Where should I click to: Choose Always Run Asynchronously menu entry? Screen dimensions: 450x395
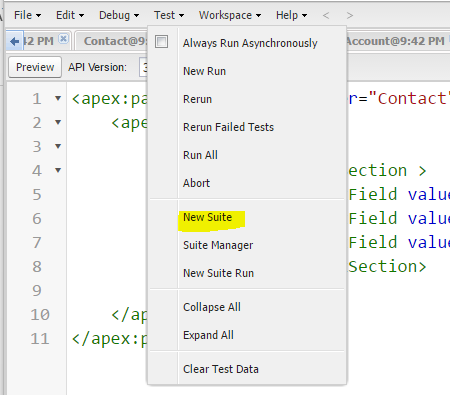250,43
